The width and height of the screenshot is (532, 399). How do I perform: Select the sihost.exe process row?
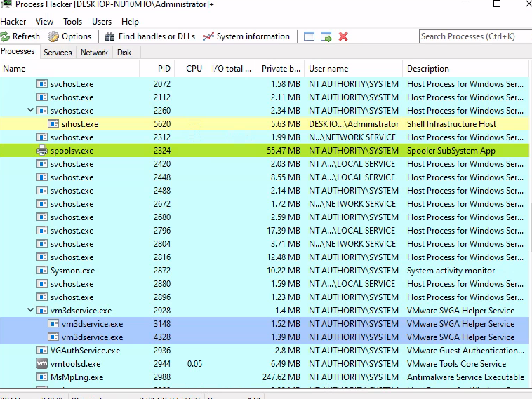coord(265,123)
